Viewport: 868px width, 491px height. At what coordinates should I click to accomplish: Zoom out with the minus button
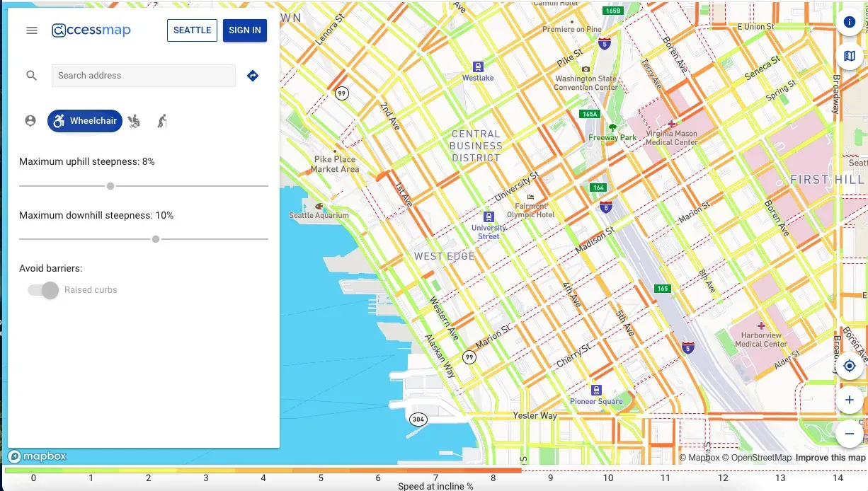click(850, 433)
